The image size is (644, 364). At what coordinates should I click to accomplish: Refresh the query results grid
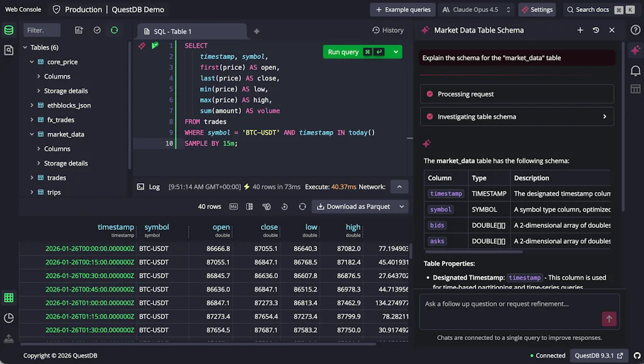point(302,207)
